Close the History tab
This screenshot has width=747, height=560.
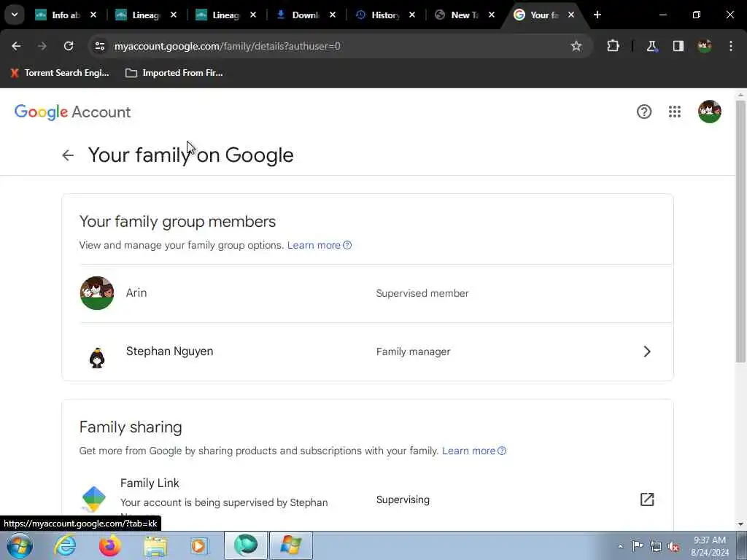412,15
